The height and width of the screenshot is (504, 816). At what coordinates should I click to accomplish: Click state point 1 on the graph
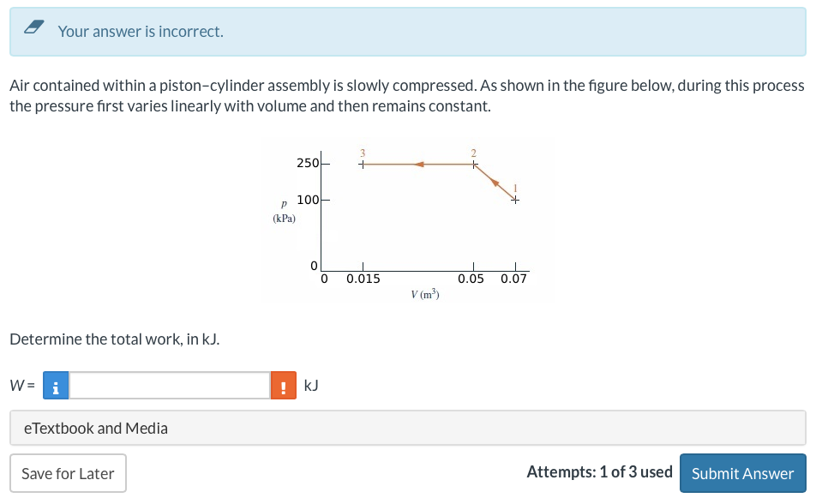point(515,198)
